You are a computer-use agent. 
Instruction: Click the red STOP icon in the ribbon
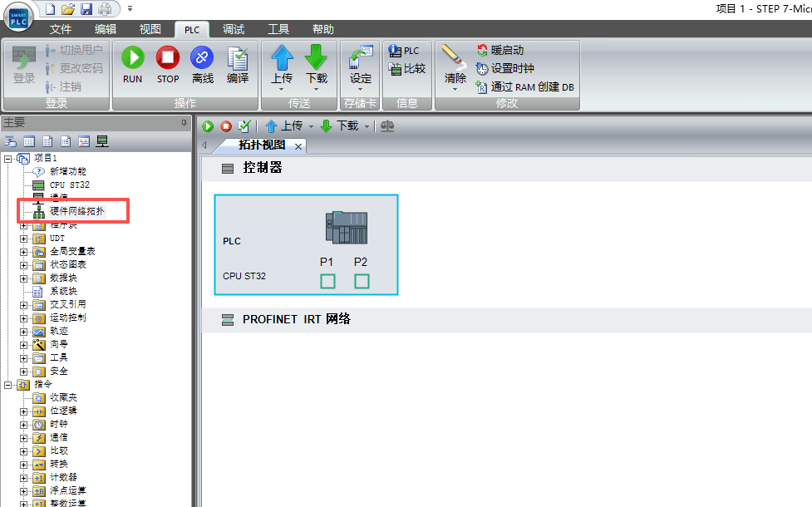[x=168, y=57]
